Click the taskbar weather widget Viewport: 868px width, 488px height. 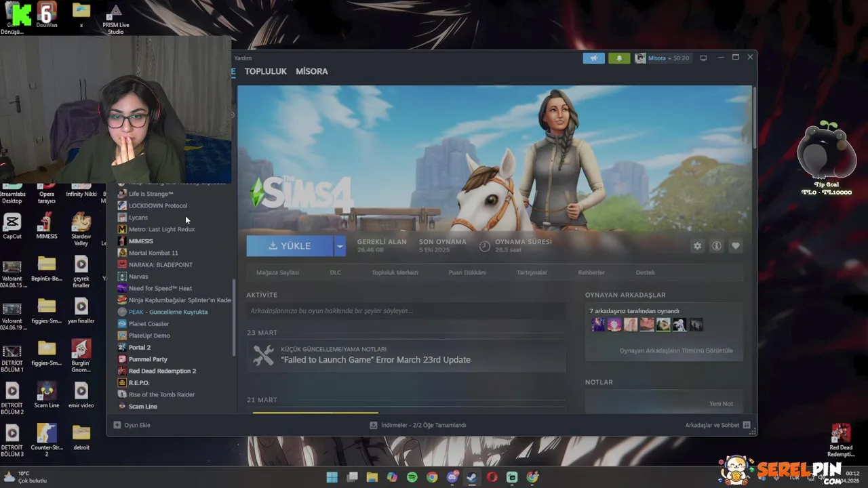(26, 477)
